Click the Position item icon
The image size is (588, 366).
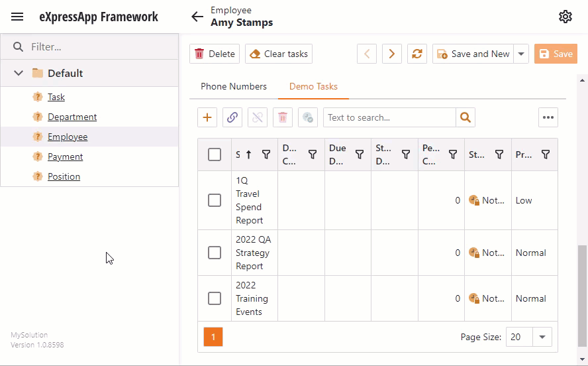click(38, 176)
